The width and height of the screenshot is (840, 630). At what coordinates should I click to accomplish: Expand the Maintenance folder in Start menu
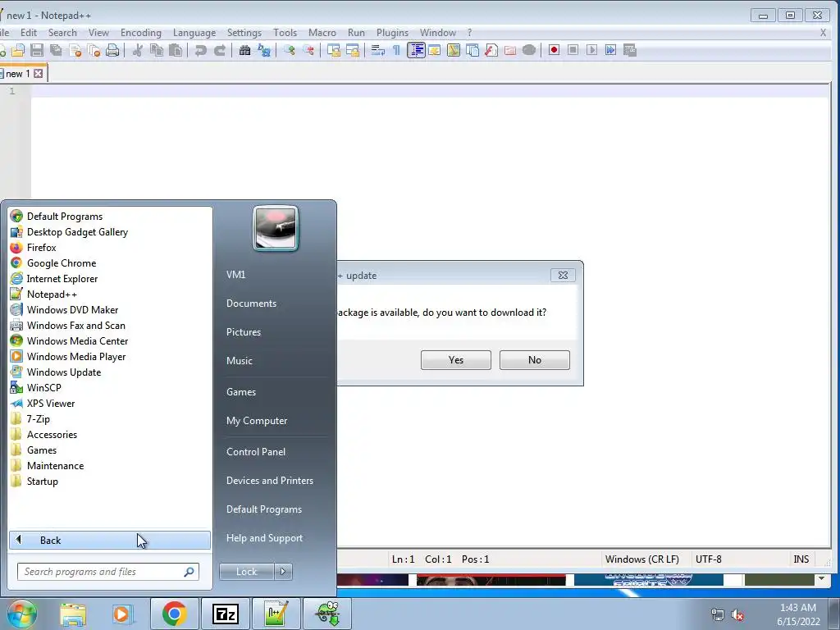pyautogui.click(x=55, y=466)
